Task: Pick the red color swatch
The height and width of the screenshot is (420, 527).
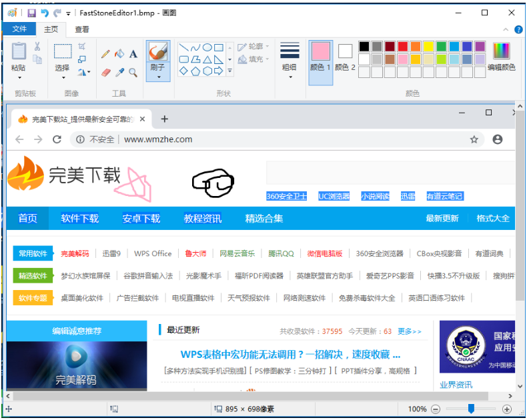Action: point(403,47)
